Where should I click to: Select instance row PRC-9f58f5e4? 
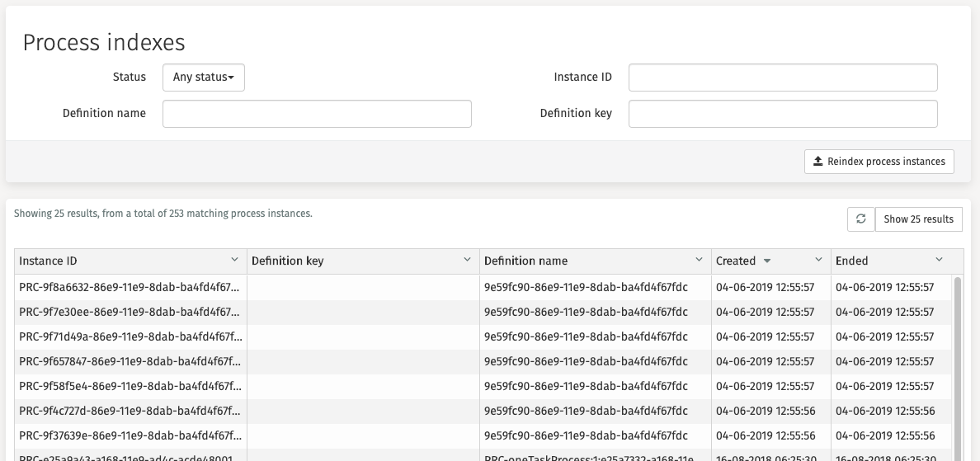pos(483,387)
